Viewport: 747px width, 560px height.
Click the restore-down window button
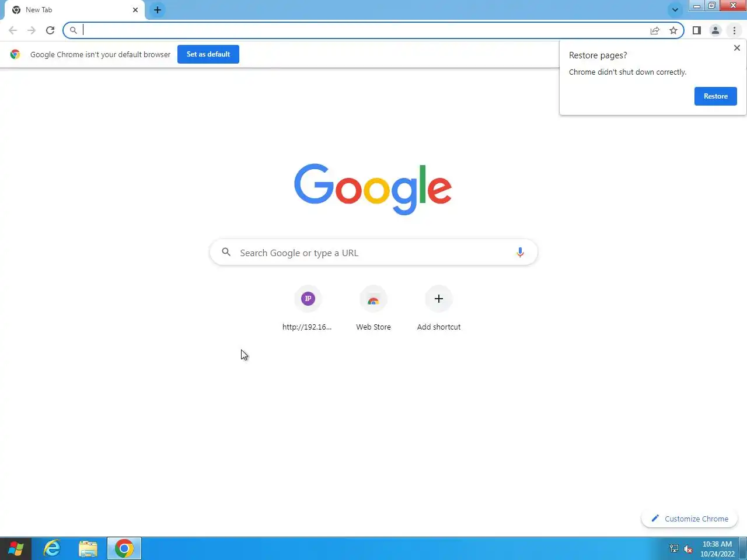point(712,6)
